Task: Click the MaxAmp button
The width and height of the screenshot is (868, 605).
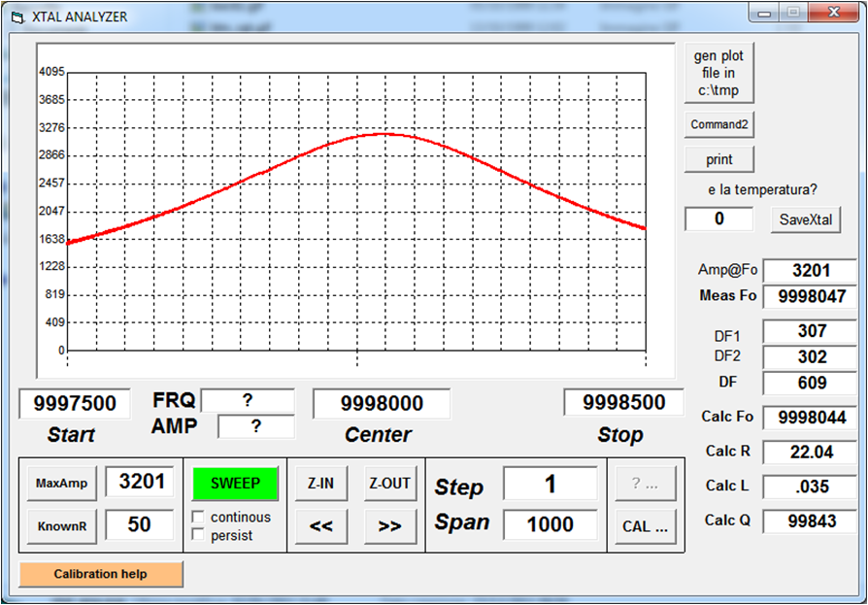Action: coord(61,484)
